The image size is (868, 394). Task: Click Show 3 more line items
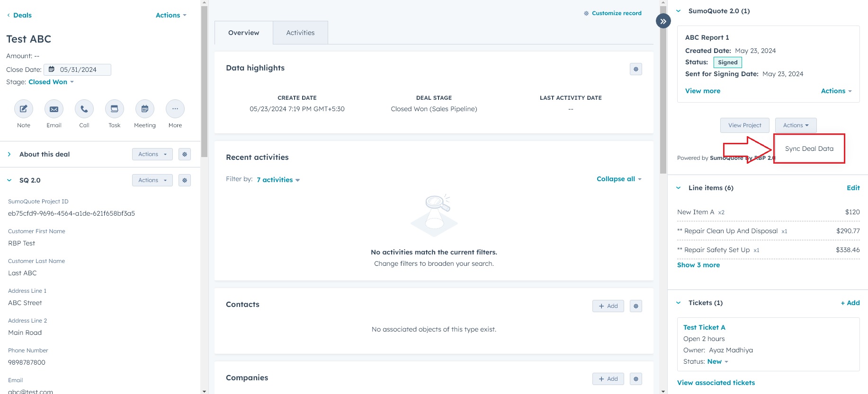click(x=698, y=265)
